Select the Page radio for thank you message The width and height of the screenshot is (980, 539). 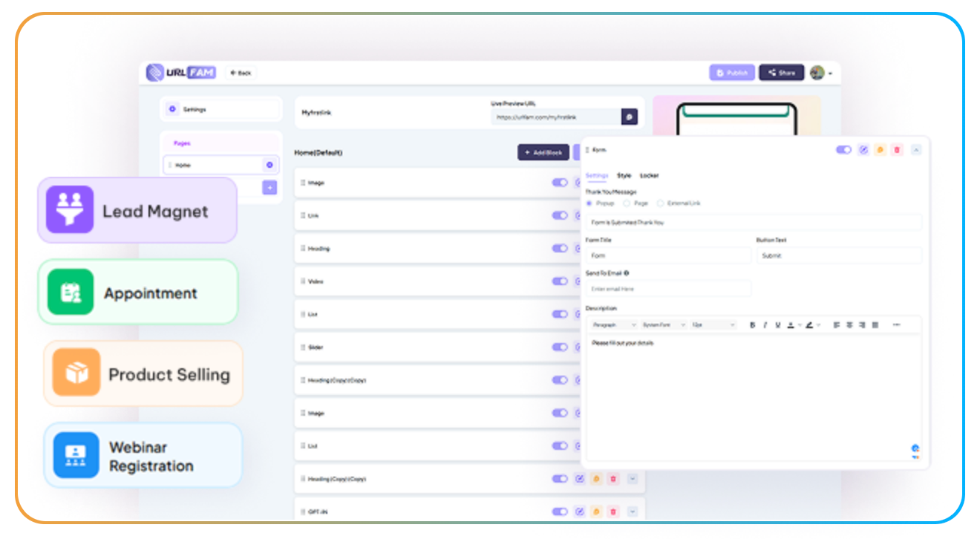(627, 203)
